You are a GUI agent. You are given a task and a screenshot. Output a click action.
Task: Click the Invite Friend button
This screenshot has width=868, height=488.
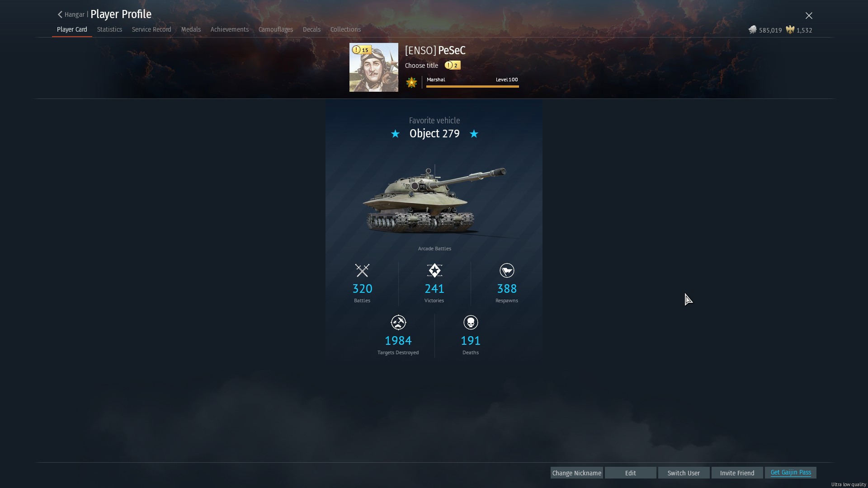pyautogui.click(x=737, y=473)
